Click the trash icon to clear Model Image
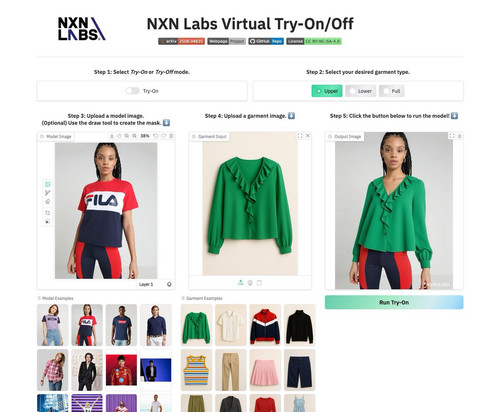 [x=171, y=136]
